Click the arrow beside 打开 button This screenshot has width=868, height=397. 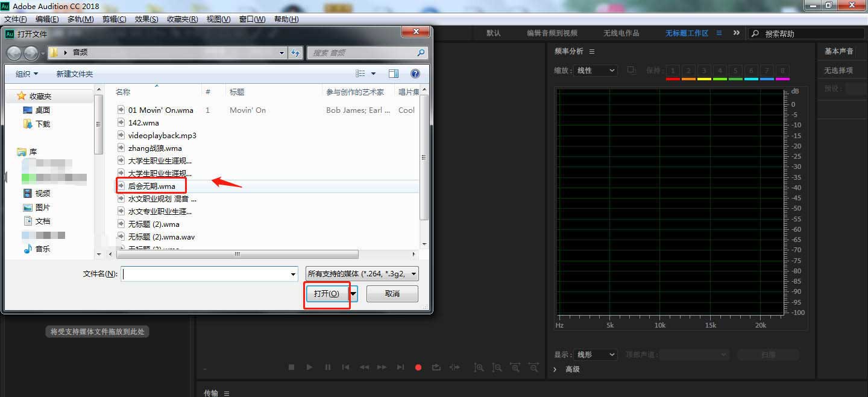pos(353,293)
